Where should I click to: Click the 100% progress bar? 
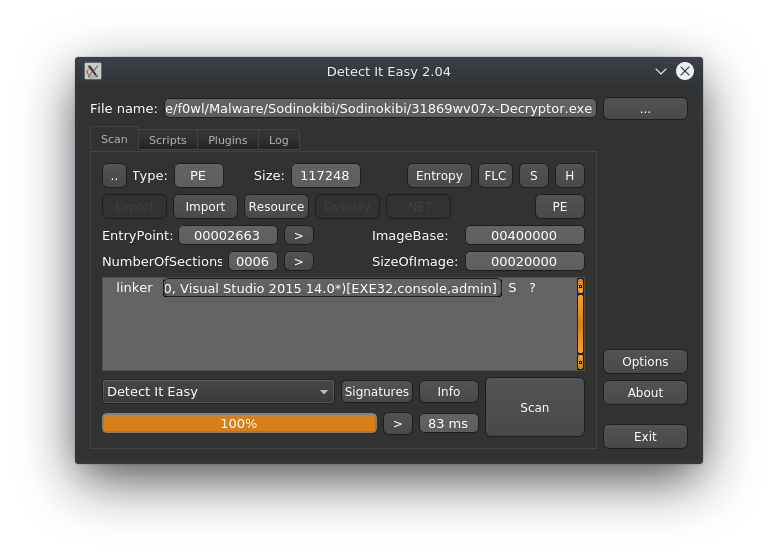(x=239, y=424)
